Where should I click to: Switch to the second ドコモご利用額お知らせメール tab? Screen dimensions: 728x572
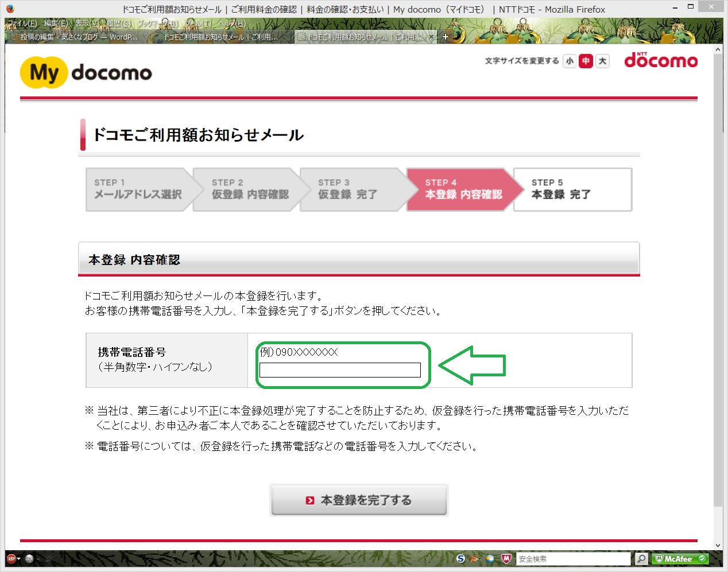pos(220,37)
